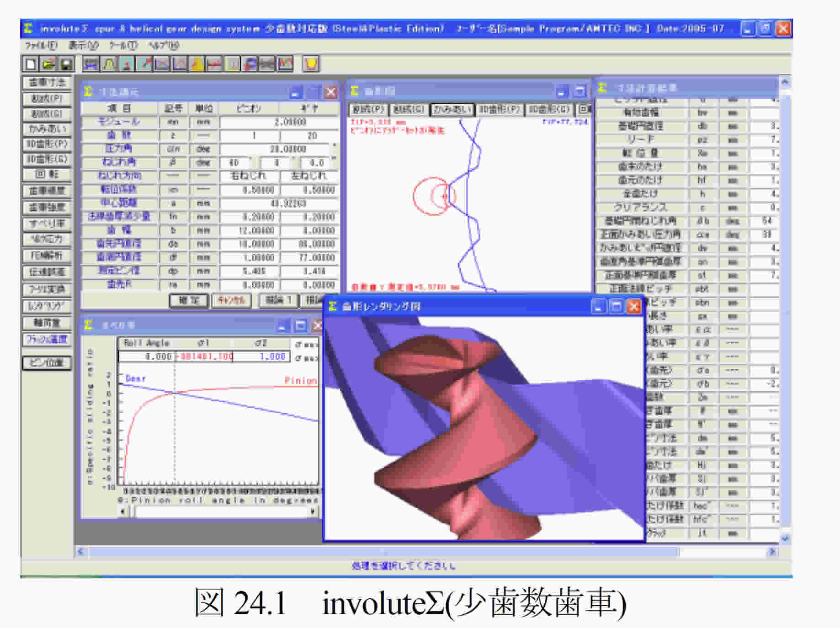
Task: Click the 歯車精度 sidebar button
Action: click(x=47, y=191)
